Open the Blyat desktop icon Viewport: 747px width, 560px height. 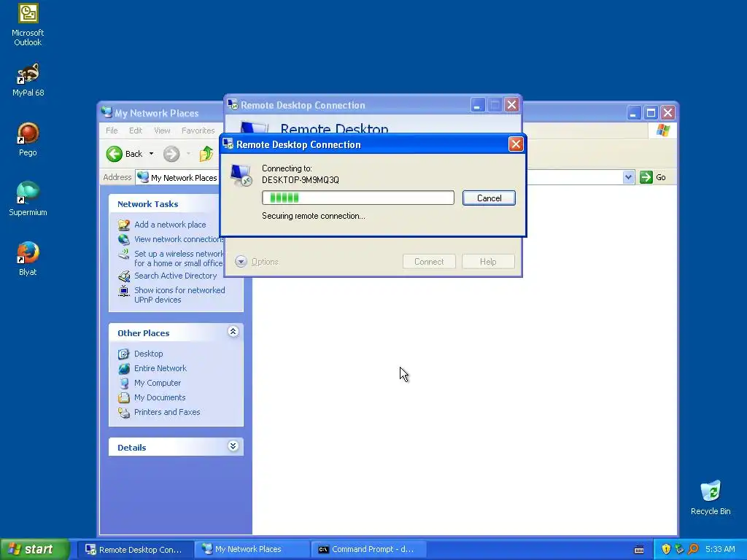tap(28, 259)
